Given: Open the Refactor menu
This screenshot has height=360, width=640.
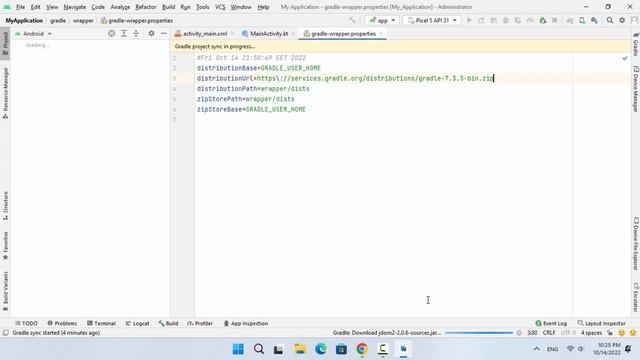Looking at the screenshot, I should [146, 7].
